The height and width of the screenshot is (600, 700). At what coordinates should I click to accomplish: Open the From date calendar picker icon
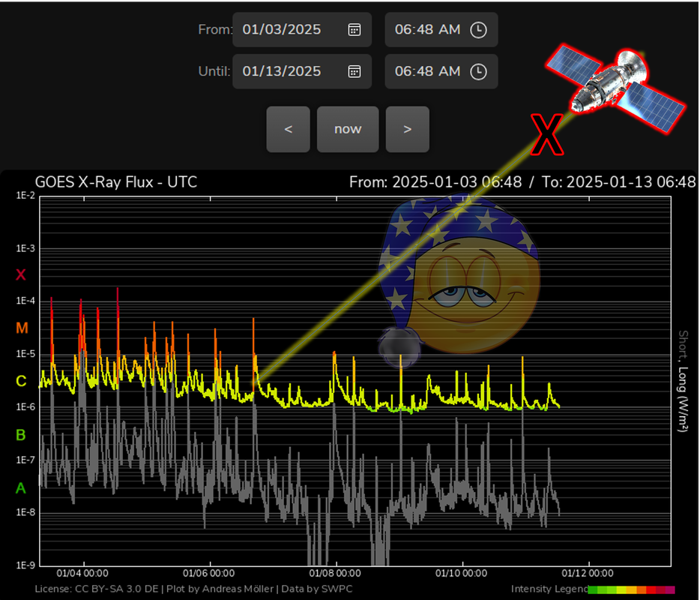[x=354, y=29]
